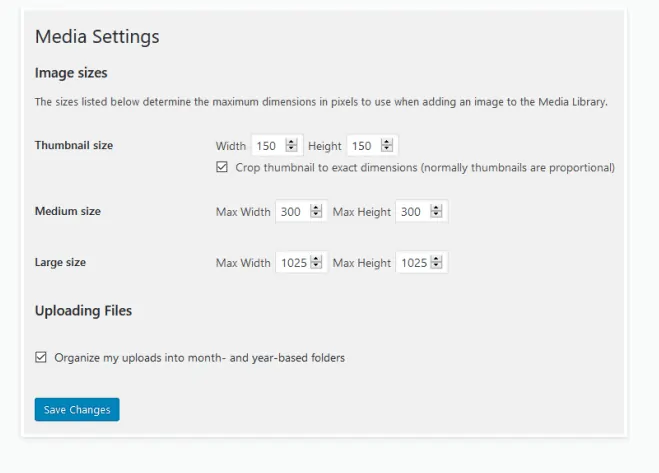This screenshot has height=473, width=659.
Task: Increase Medium size Max Width with up arrow
Action: click(x=316, y=208)
